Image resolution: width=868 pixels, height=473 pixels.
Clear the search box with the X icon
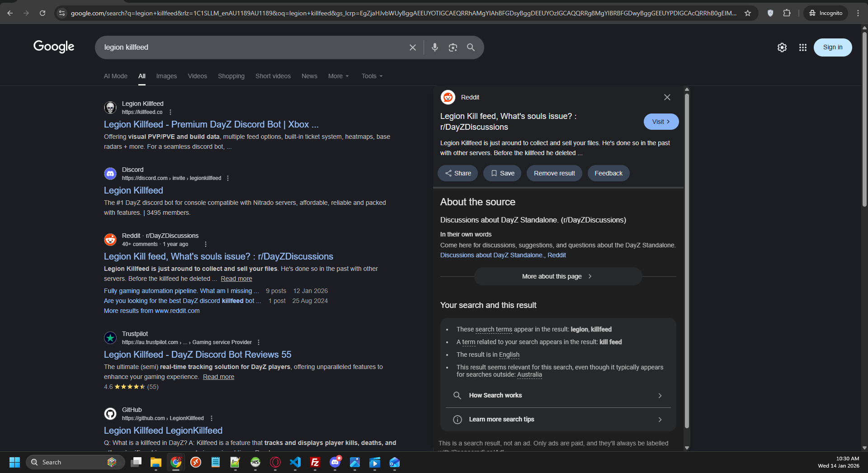pos(413,47)
